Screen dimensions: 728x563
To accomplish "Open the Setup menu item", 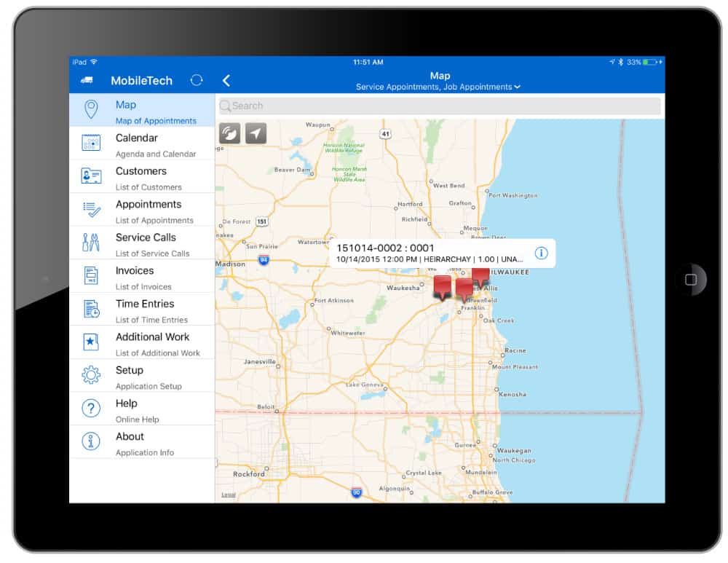I will click(x=142, y=375).
